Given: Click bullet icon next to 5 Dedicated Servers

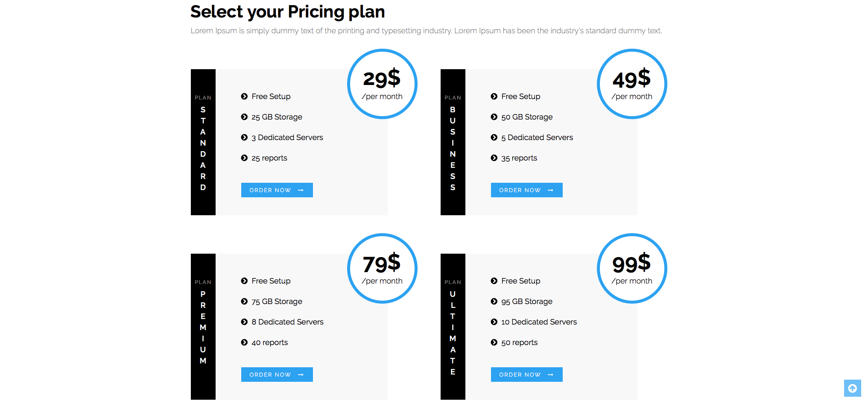Looking at the screenshot, I should click(494, 138).
